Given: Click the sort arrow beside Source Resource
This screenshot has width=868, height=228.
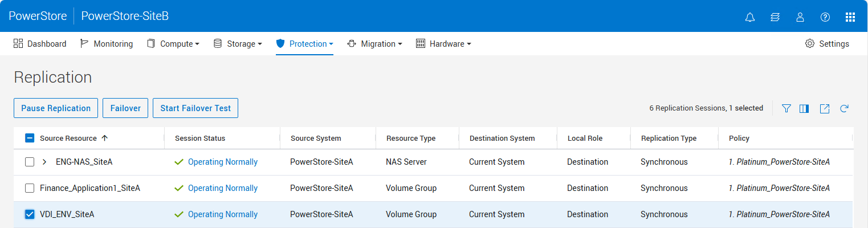Looking at the screenshot, I should coord(104,138).
